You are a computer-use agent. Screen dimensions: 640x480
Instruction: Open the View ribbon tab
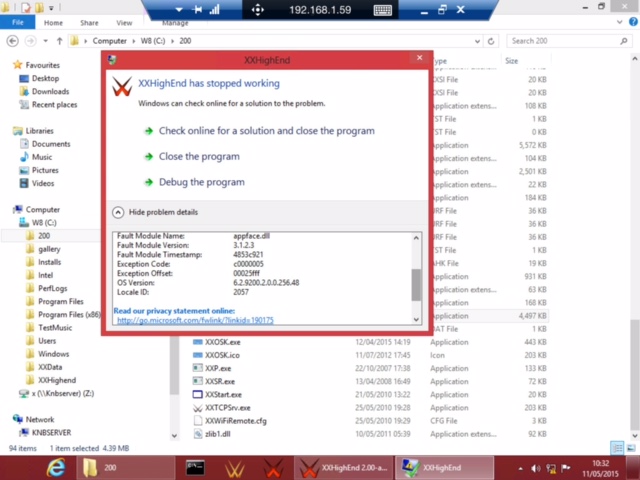click(124, 23)
